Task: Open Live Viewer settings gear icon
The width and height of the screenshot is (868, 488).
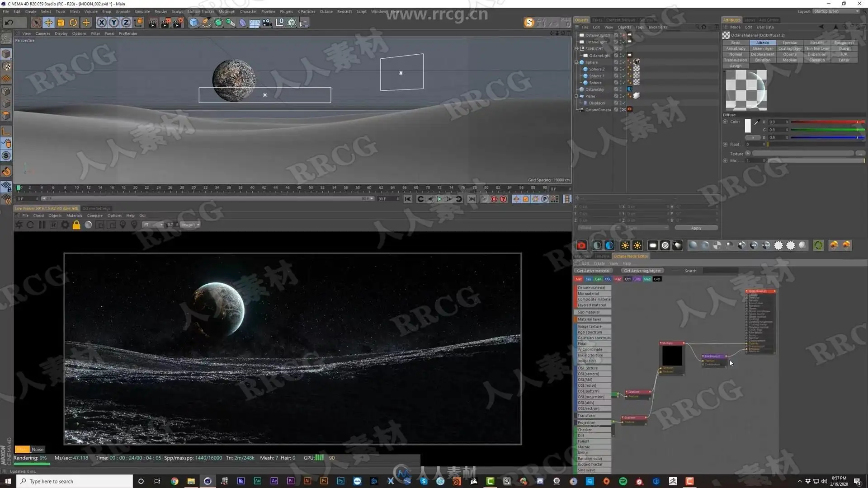Action: 65,225
